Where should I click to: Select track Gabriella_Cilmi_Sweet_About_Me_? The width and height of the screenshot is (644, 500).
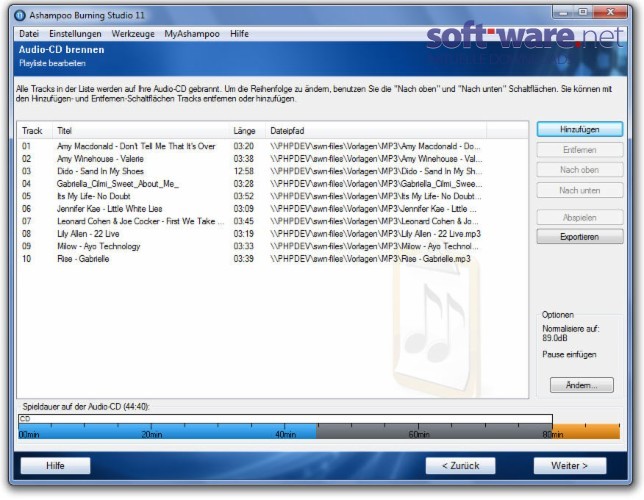click(x=117, y=184)
